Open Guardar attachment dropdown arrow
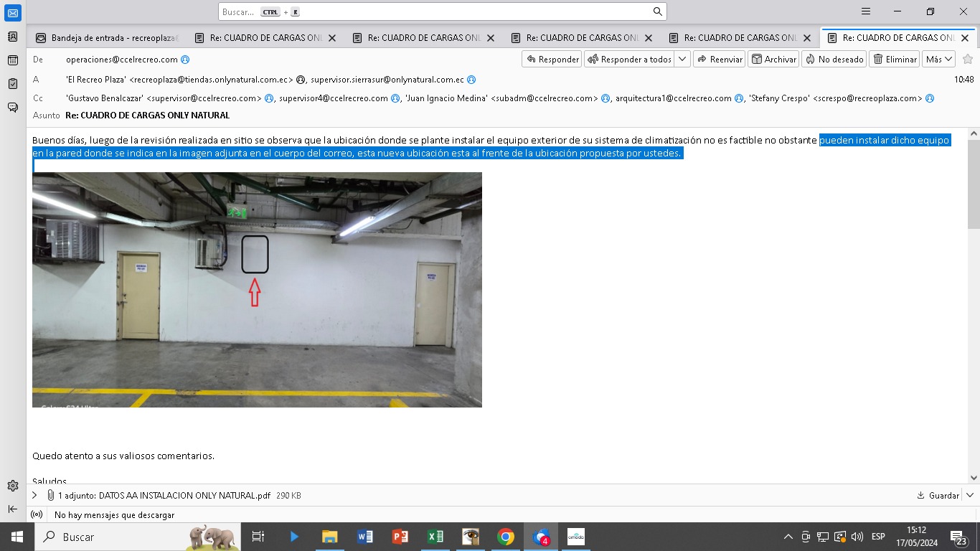The height and width of the screenshot is (551, 980). pos(970,495)
